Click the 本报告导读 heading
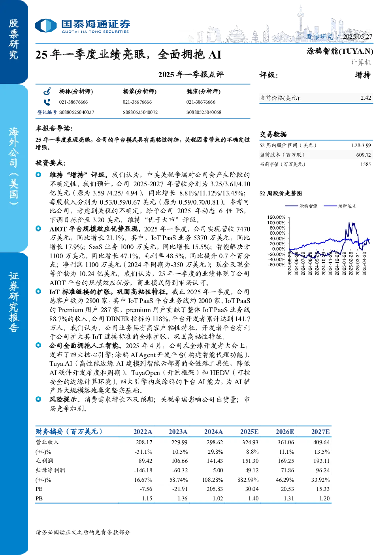 (54, 129)
